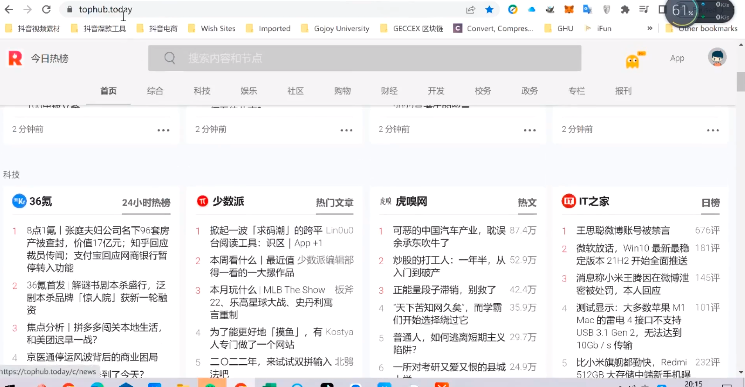Screen dimensions: 745x387
Task: Switch to the 社区 tab
Action: point(296,91)
